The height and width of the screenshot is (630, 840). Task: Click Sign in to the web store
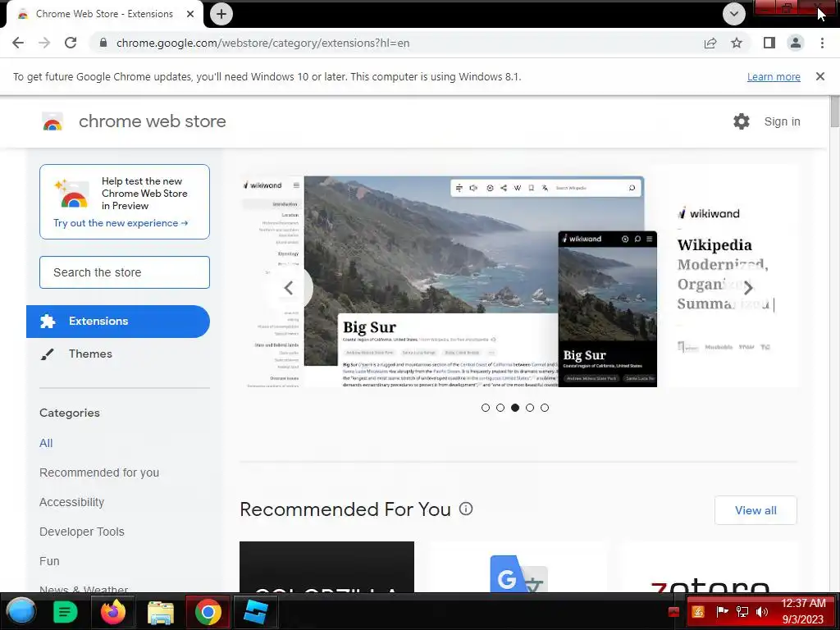click(x=782, y=121)
